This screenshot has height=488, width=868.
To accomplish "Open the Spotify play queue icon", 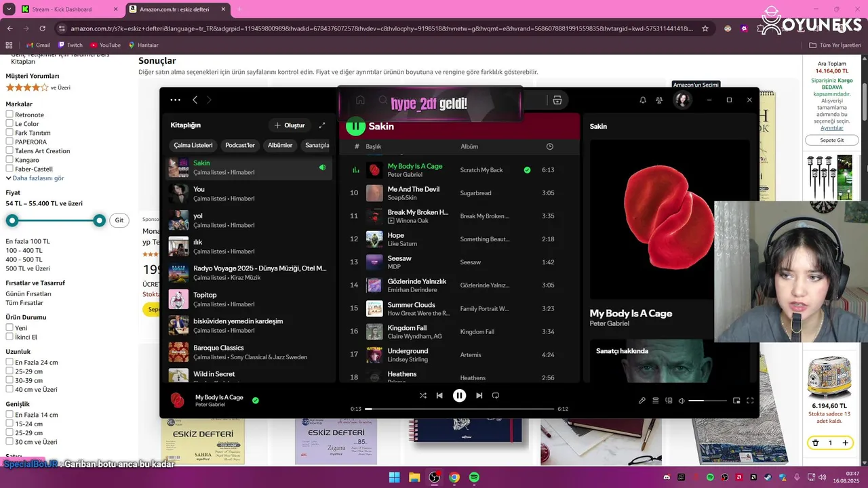I will [x=656, y=401].
